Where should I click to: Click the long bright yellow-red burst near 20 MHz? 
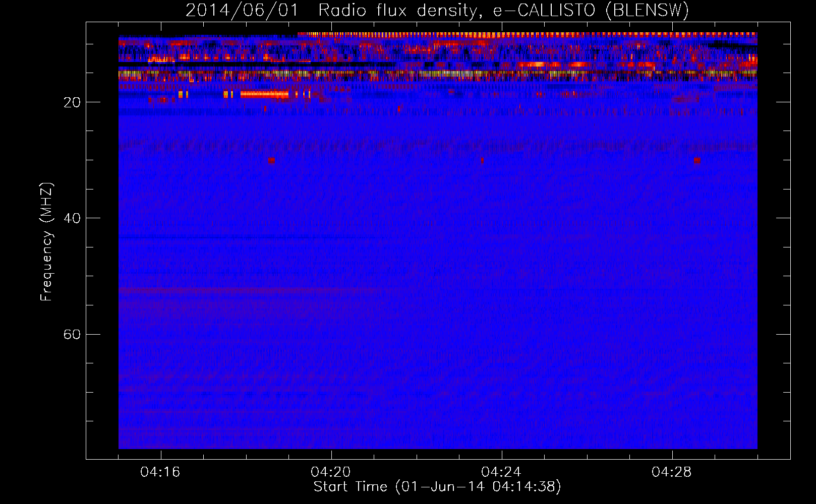[264, 94]
